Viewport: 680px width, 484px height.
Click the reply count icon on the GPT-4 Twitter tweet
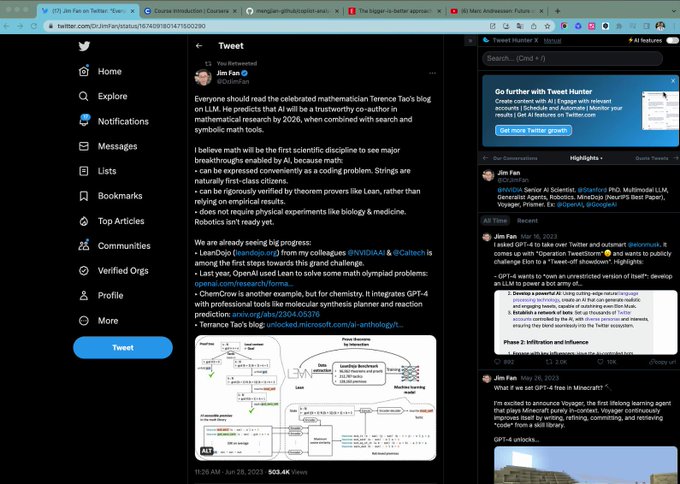click(x=497, y=362)
